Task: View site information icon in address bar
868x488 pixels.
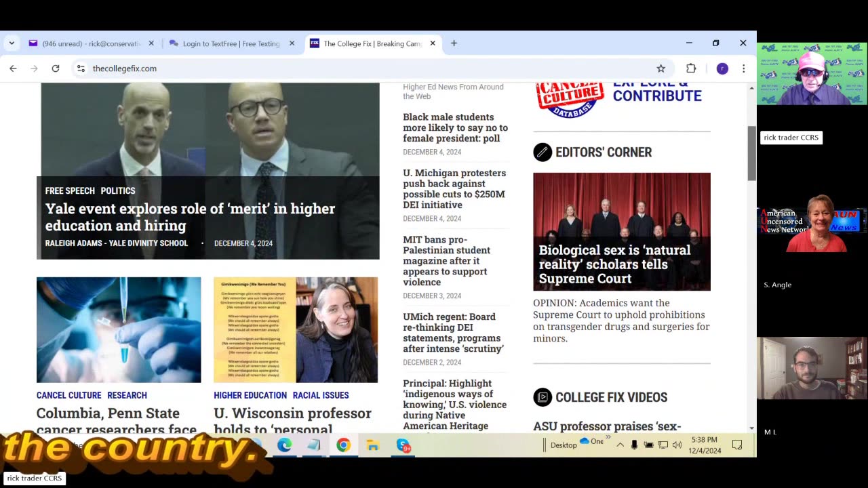Action: 81,68
